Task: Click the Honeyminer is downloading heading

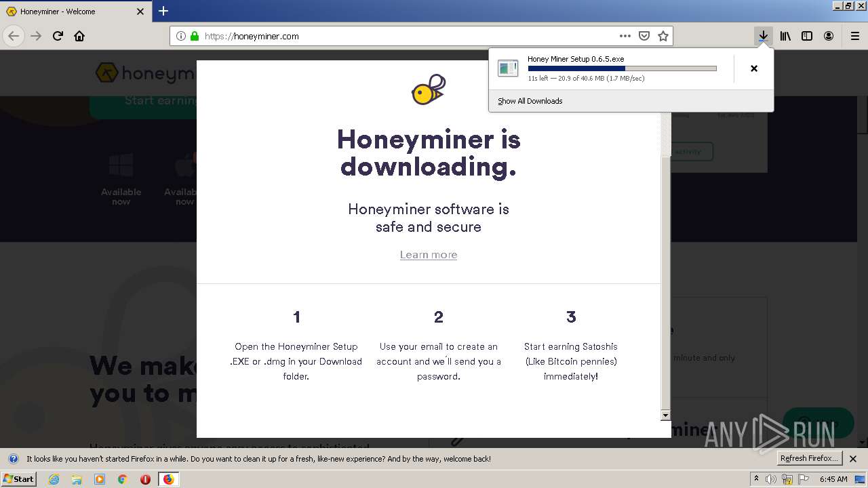Action: (x=429, y=152)
